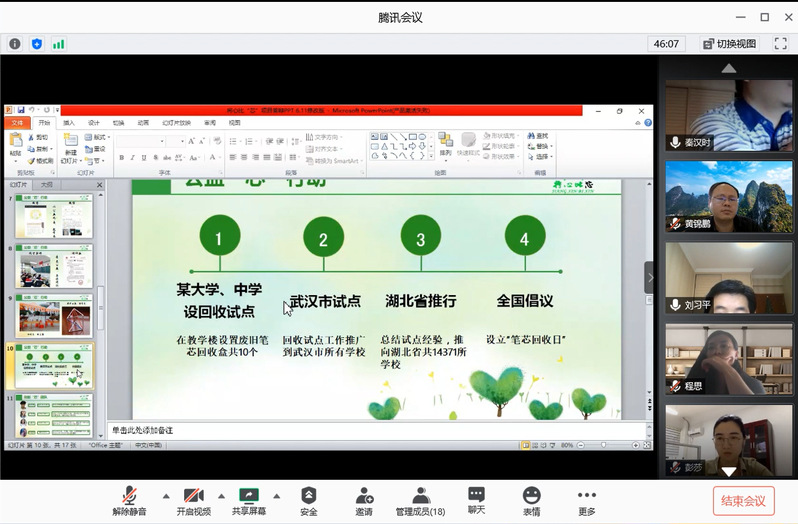798x524 pixels.
Task: Click 结束会议 to end the meeting
Action: click(x=743, y=501)
